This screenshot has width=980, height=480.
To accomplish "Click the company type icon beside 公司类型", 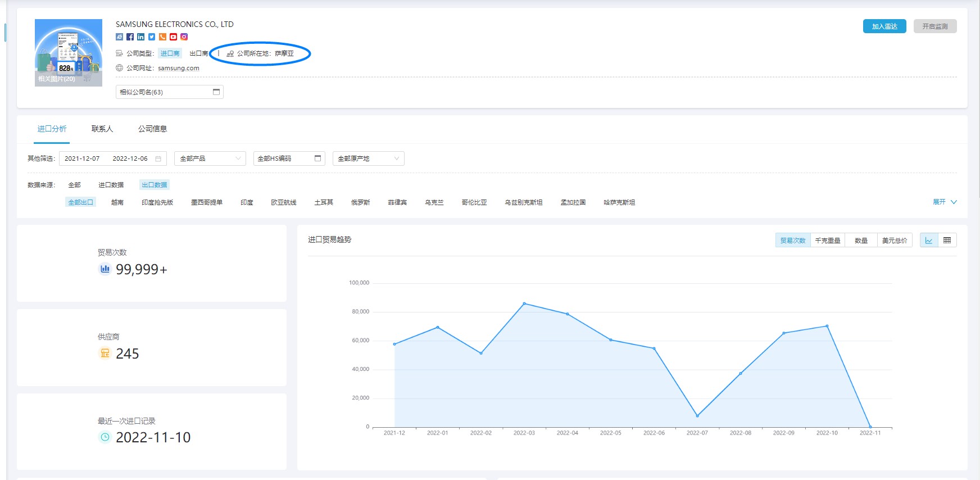I will (x=119, y=53).
